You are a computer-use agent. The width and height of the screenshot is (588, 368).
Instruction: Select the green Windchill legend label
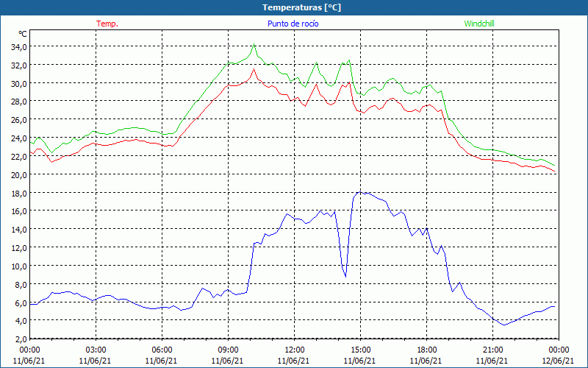pyautogui.click(x=479, y=24)
